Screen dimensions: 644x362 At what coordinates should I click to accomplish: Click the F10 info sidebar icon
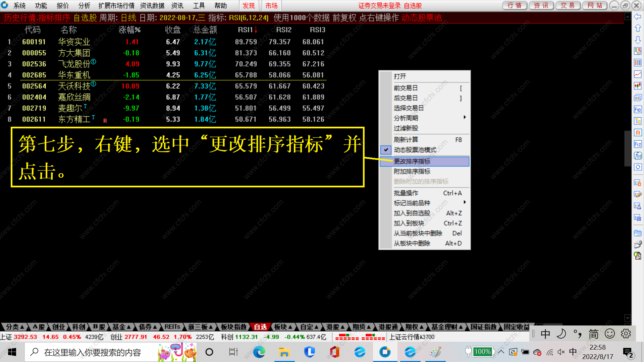tap(638, 109)
